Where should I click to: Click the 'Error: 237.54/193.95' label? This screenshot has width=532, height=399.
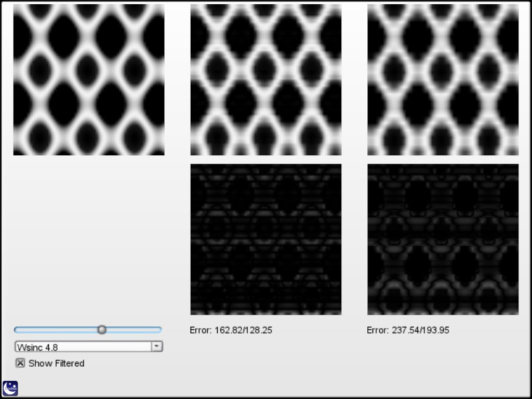[408, 330]
